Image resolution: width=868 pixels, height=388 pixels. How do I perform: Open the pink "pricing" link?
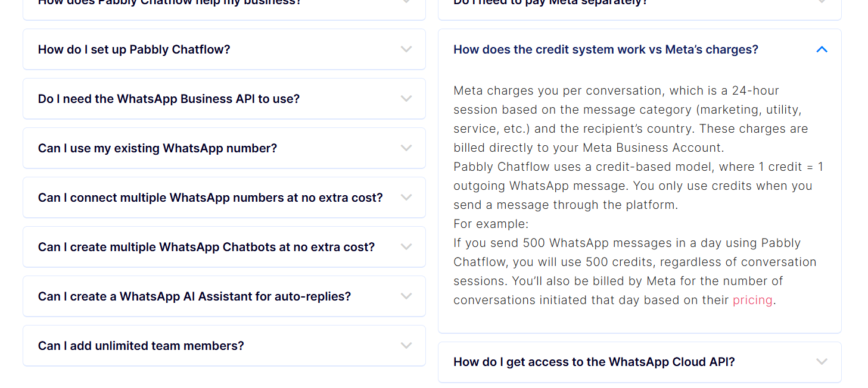[752, 300]
